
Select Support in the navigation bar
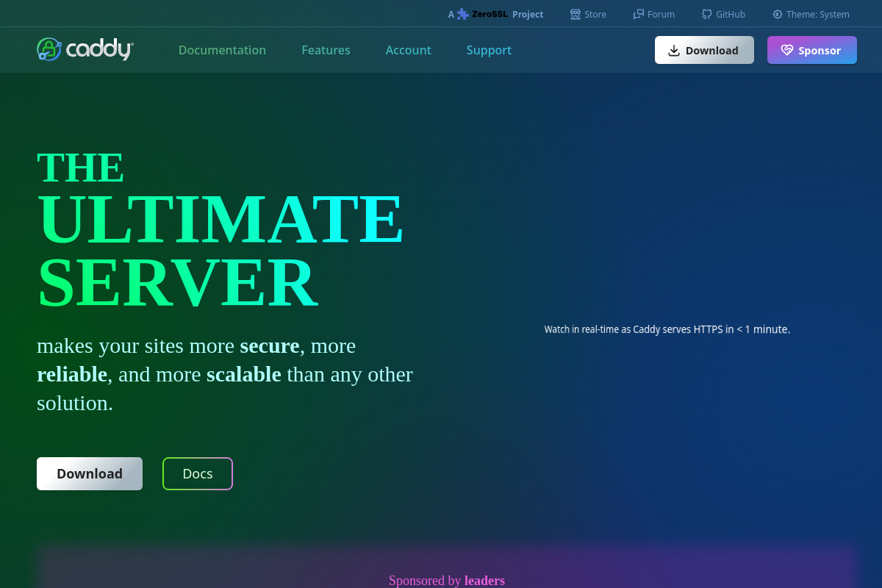[x=489, y=50]
